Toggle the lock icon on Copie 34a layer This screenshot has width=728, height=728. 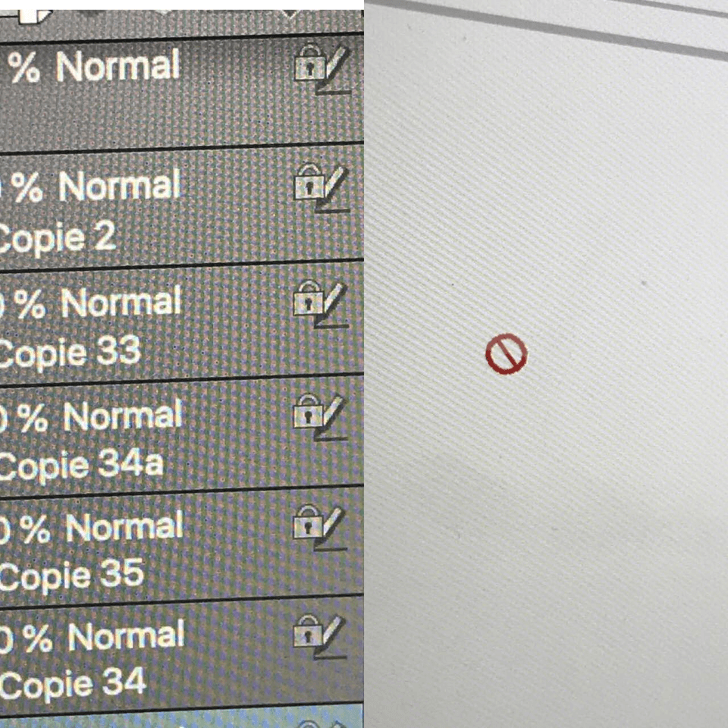coord(307,411)
